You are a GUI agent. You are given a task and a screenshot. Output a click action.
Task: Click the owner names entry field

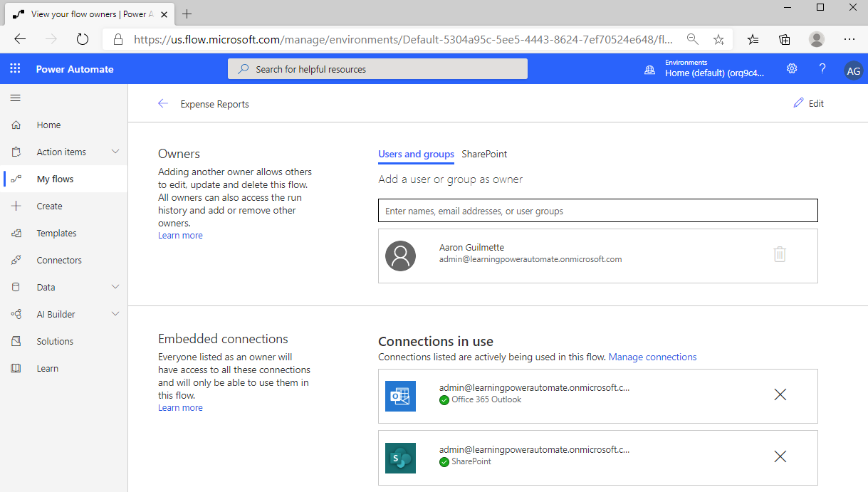598,211
